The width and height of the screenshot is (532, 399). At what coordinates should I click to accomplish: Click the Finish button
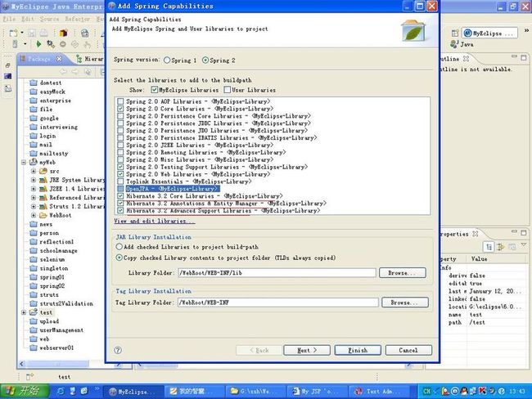[358, 350]
